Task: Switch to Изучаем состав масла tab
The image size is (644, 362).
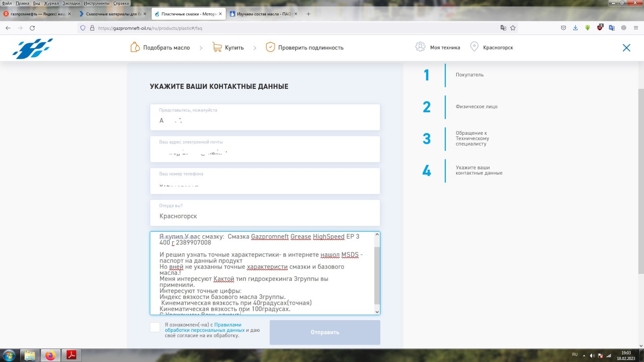Action: pos(264,14)
